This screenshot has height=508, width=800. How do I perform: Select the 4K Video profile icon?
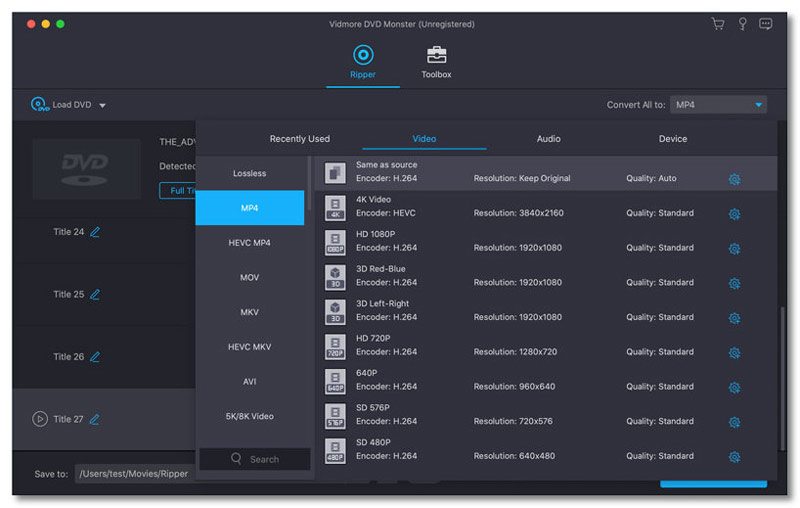[335, 208]
